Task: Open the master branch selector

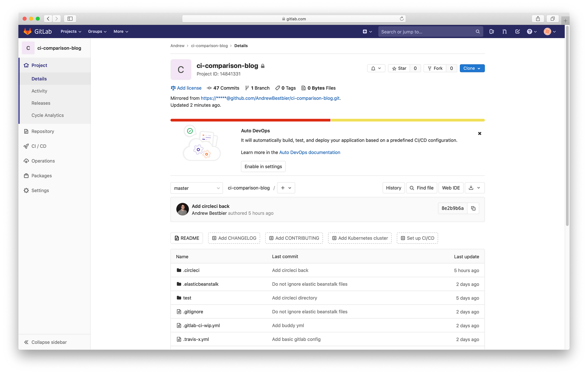Action: (x=196, y=188)
